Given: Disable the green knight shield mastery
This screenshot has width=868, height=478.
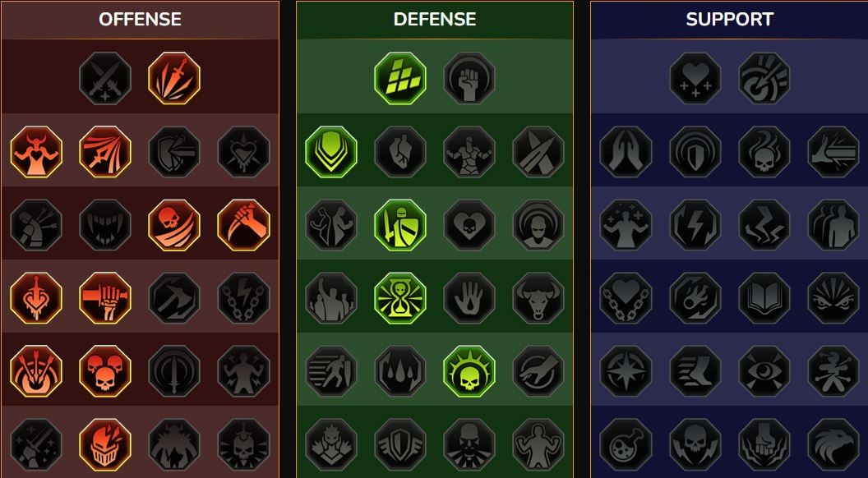Looking at the screenshot, I should [400, 224].
